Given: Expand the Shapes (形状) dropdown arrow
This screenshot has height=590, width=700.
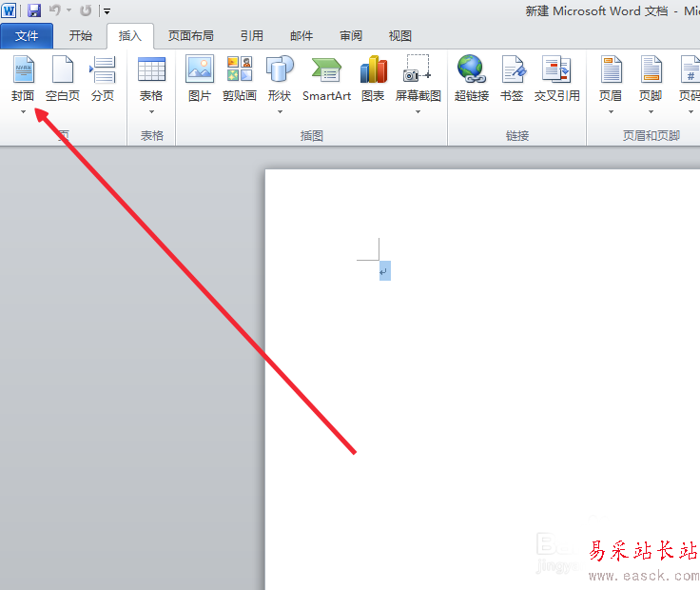Looking at the screenshot, I should click(280, 111).
